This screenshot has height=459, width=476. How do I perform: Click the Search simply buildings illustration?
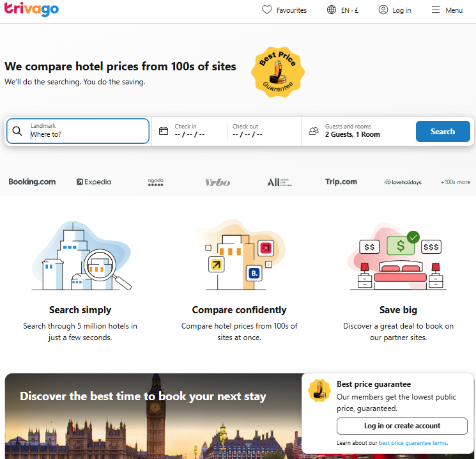[81, 256]
